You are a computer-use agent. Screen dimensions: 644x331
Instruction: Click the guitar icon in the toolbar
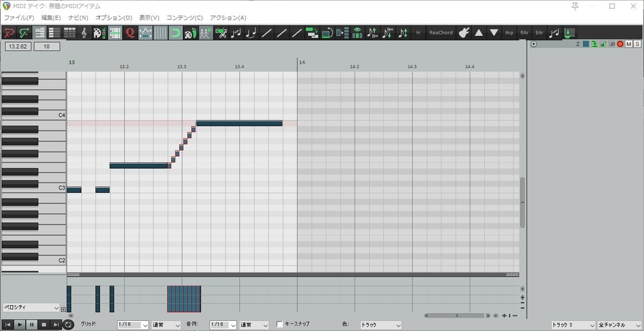click(464, 33)
